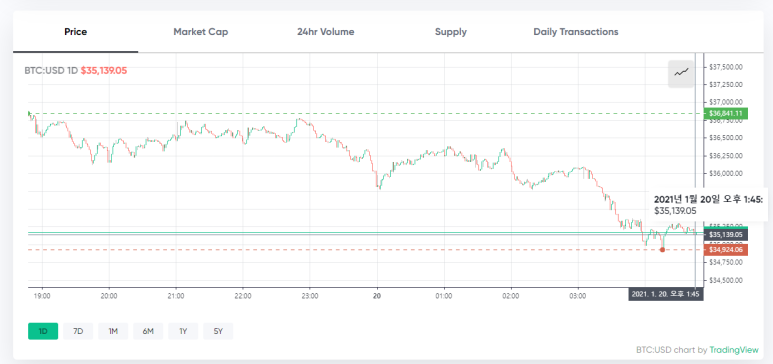The image size is (773, 364).
Task: Click the $36,250.00 price axis label
Action: tap(726, 155)
